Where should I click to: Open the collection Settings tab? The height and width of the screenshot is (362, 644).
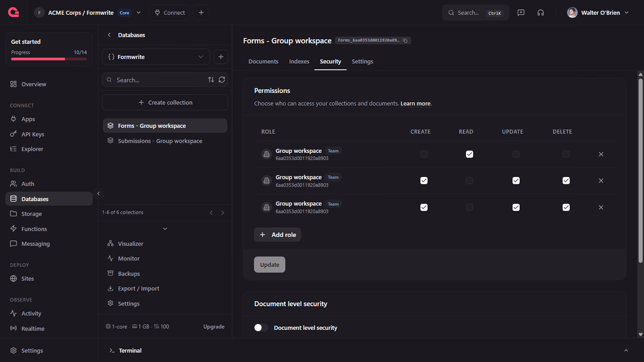[362, 61]
